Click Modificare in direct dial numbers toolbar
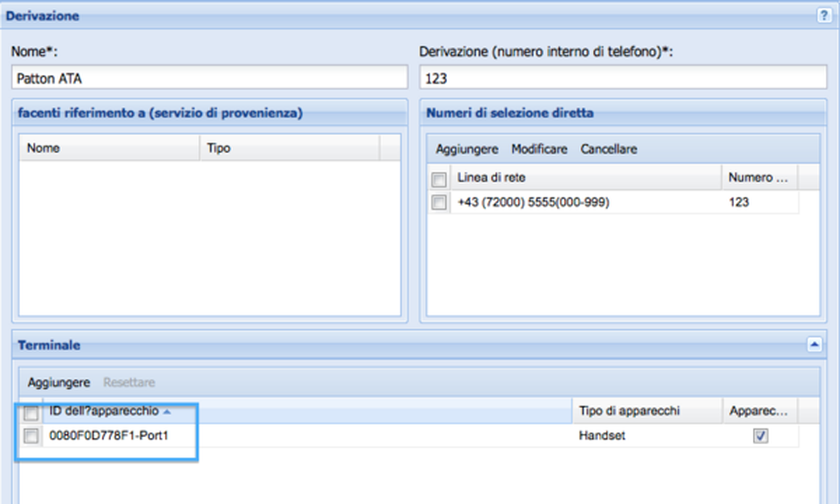Image resolution: width=840 pixels, height=504 pixels. pyautogui.click(x=539, y=149)
